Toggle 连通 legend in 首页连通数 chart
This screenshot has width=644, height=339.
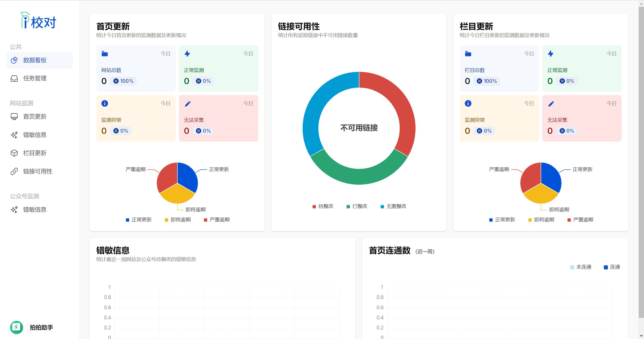click(x=612, y=267)
